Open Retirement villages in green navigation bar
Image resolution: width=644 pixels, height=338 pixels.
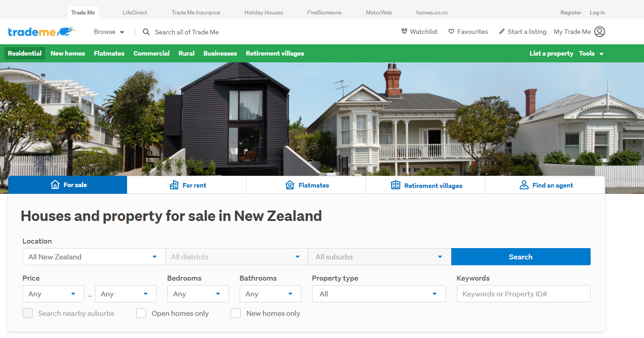pyautogui.click(x=275, y=53)
